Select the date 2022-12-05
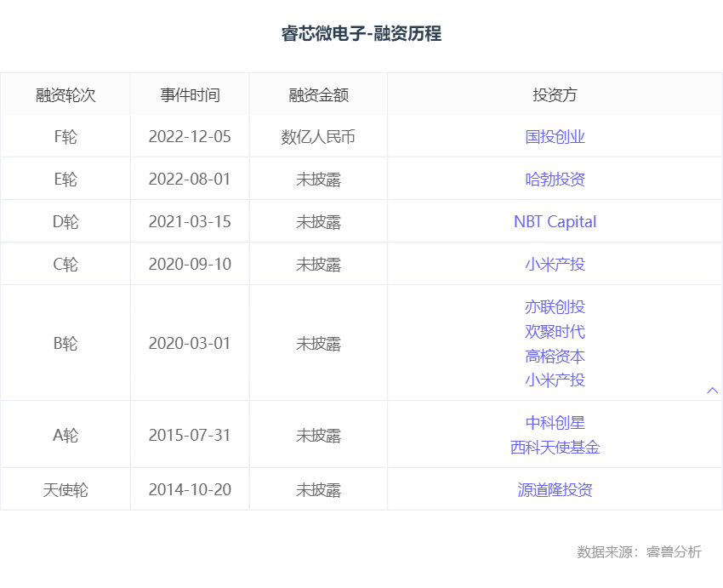Screen dimensions: 723x588 pyautogui.click(x=190, y=137)
